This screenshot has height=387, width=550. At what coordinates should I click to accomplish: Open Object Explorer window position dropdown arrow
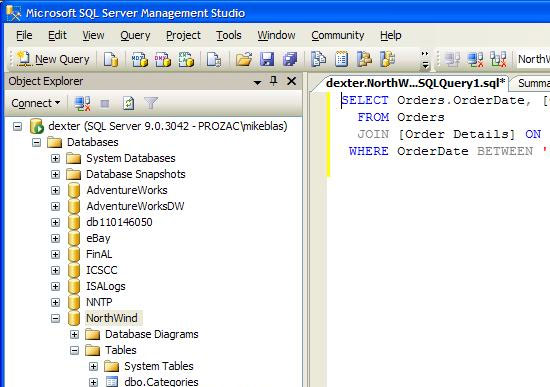(x=257, y=82)
